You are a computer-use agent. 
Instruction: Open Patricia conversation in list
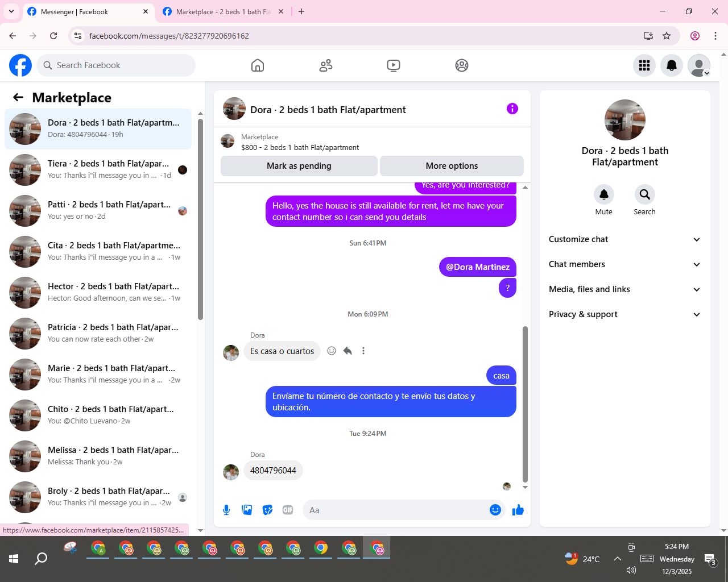[98, 334]
